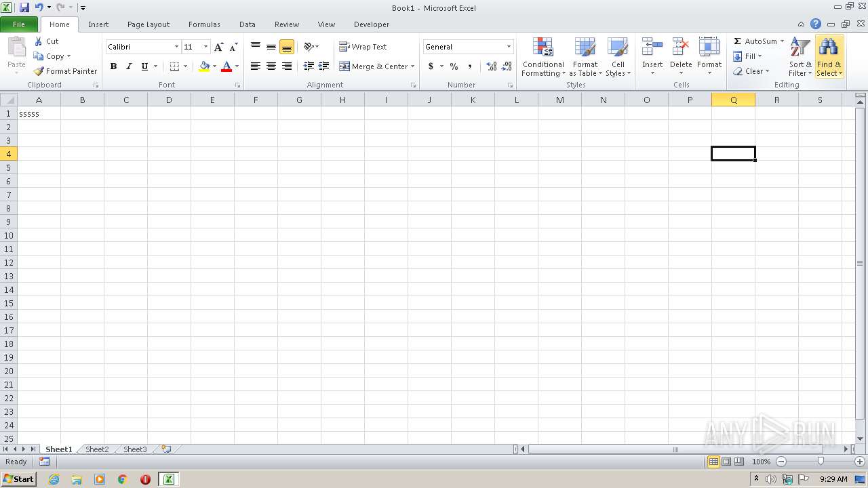This screenshot has width=868, height=488.
Task: Expand the Fill Color dropdown arrow
Action: [214, 66]
